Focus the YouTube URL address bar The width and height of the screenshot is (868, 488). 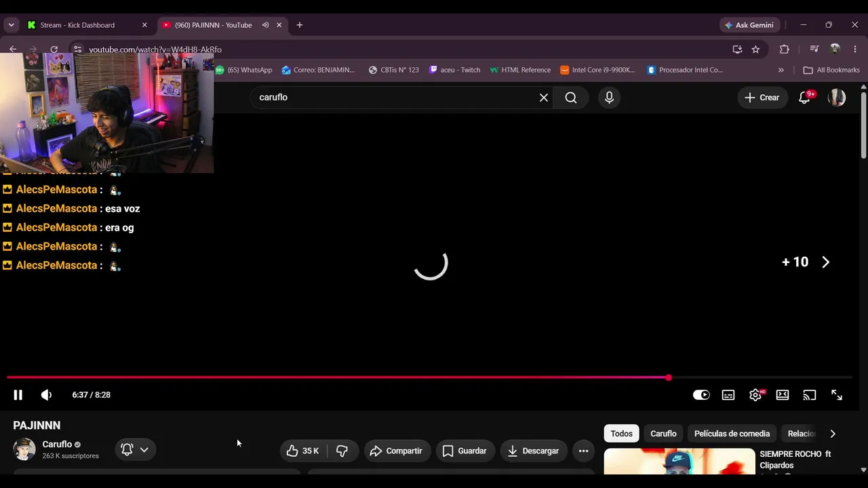[x=407, y=49]
